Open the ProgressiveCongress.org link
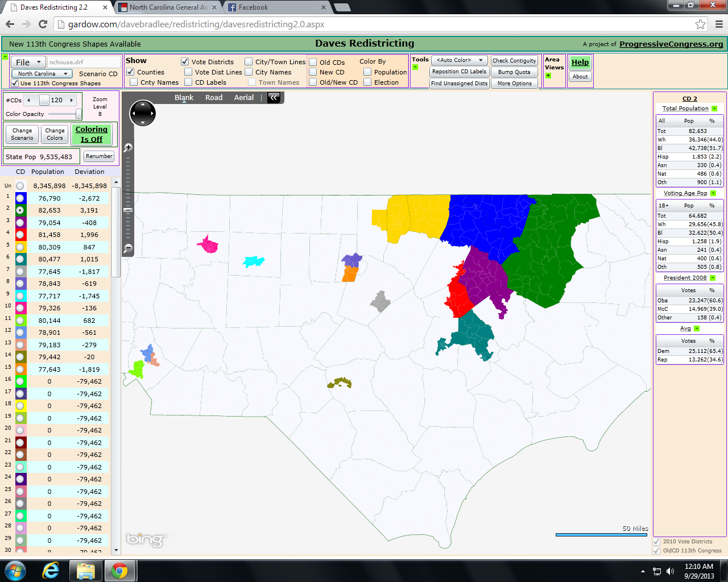This screenshot has height=582, width=728. 671,44
